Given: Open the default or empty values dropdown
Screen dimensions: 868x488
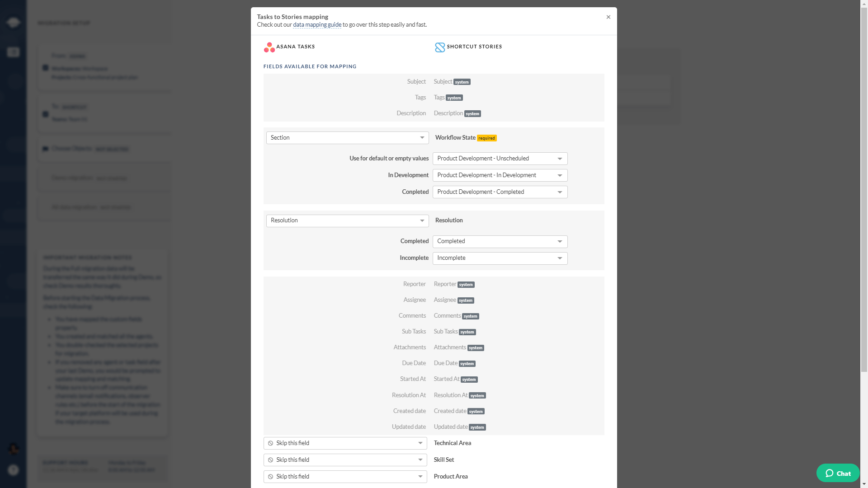Looking at the screenshot, I should pyautogui.click(x=500, y=159).
